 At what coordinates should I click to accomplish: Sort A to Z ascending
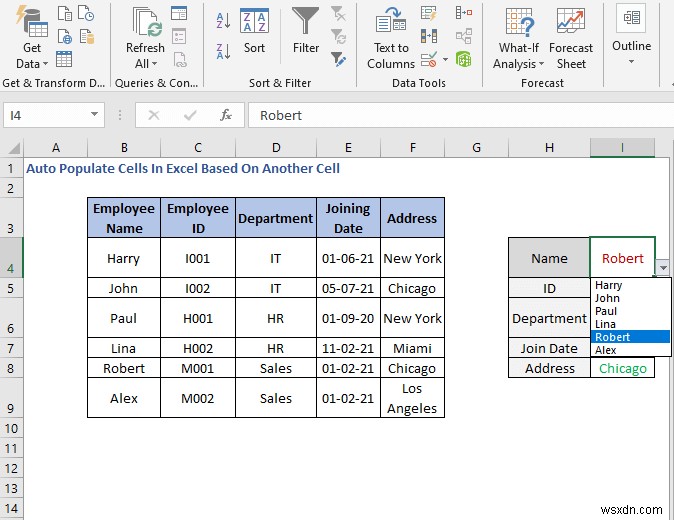point(224,20)
